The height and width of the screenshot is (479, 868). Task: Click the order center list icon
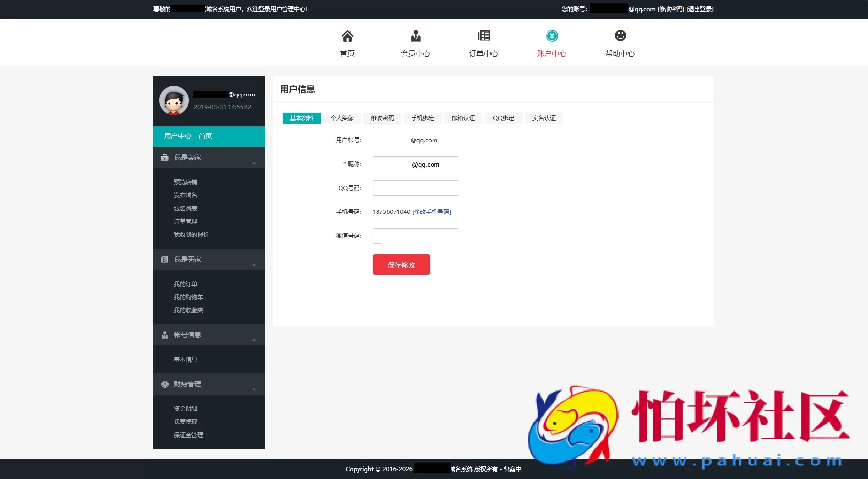pos(484,36)
